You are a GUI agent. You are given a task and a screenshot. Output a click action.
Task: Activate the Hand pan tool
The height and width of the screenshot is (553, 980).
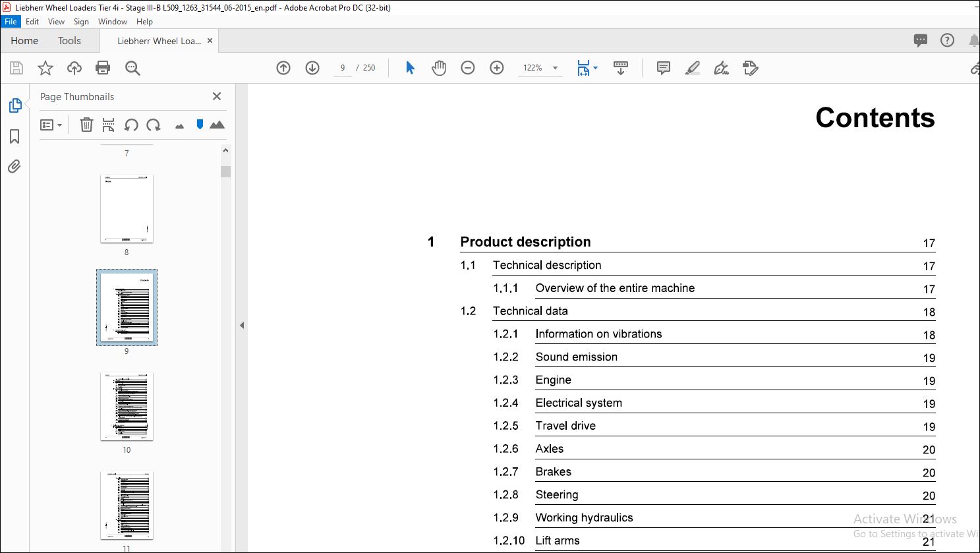[x=439, y=68]
